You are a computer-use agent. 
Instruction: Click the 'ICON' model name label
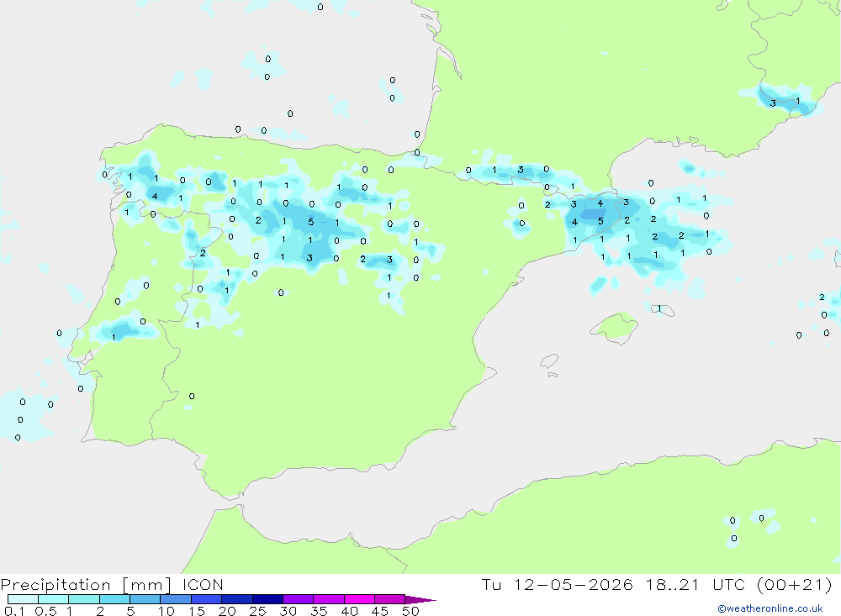click(203, 584)
